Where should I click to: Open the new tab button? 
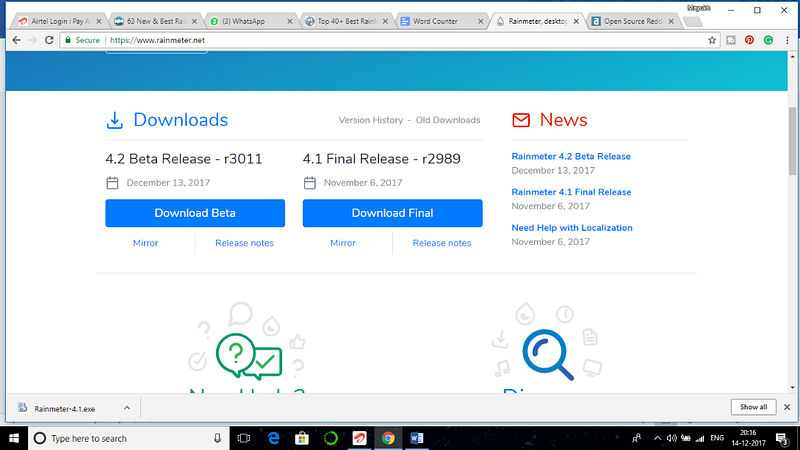[x=692, y=21]
